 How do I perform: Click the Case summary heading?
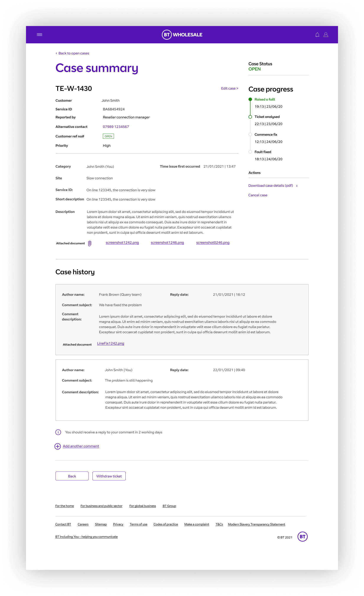(x=97, y=68)
